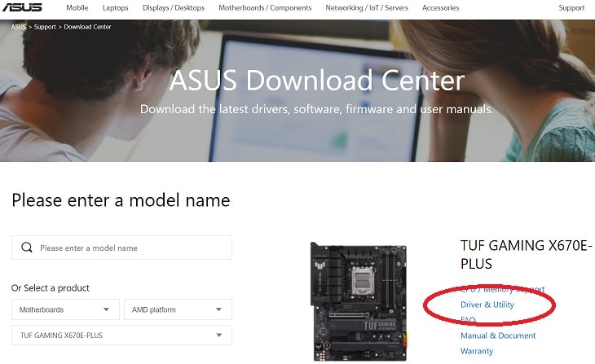The height and width of the screenshot is (364, 595).
Task: Open Displays / Desktops menu
Action: click(x=174, y=7)
